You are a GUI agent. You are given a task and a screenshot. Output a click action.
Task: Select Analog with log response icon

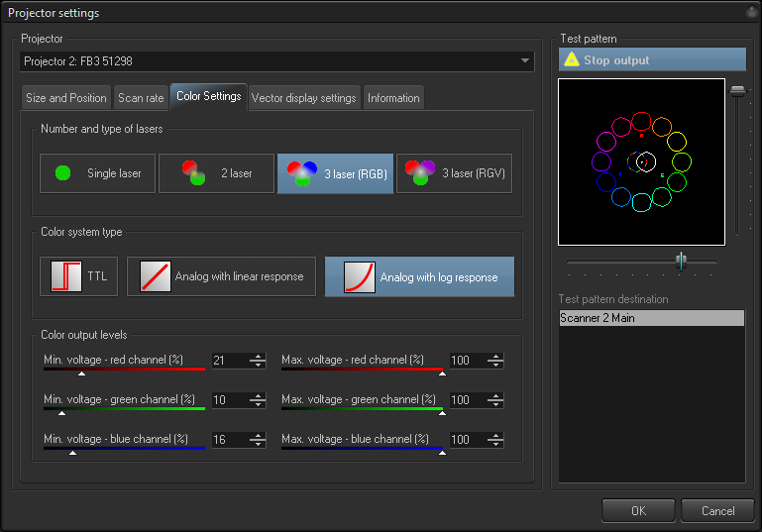[359, 277]
